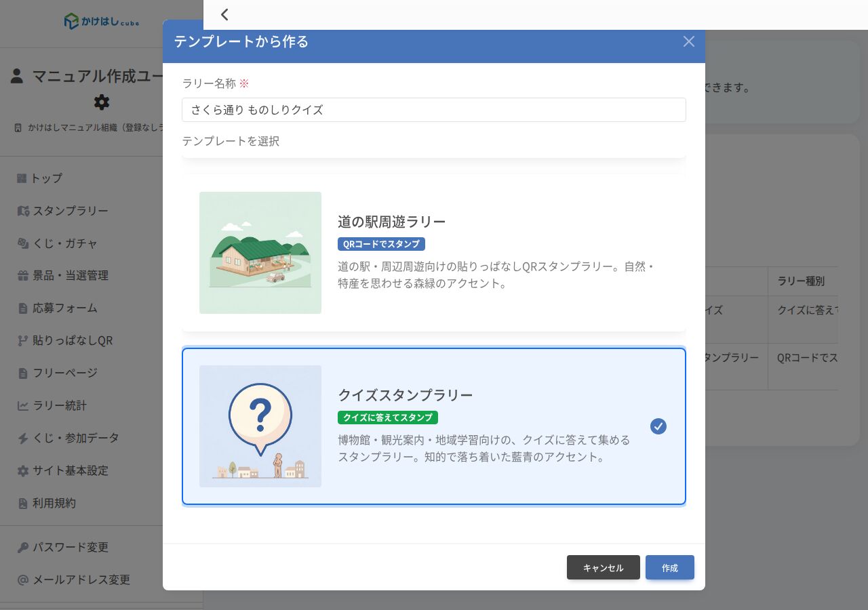The image size is (868, 610).
Task: Go back with the top arrow icon
Action: point(224,14)
